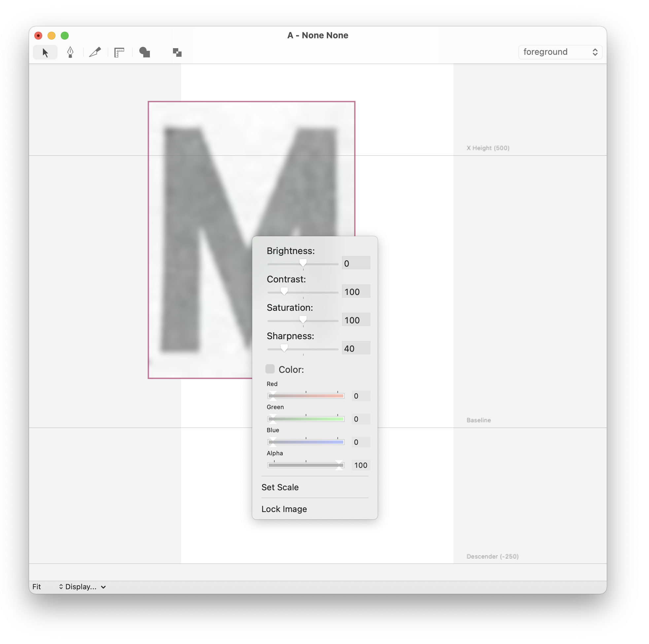Click the Saturation slider handle

point(303,320)
